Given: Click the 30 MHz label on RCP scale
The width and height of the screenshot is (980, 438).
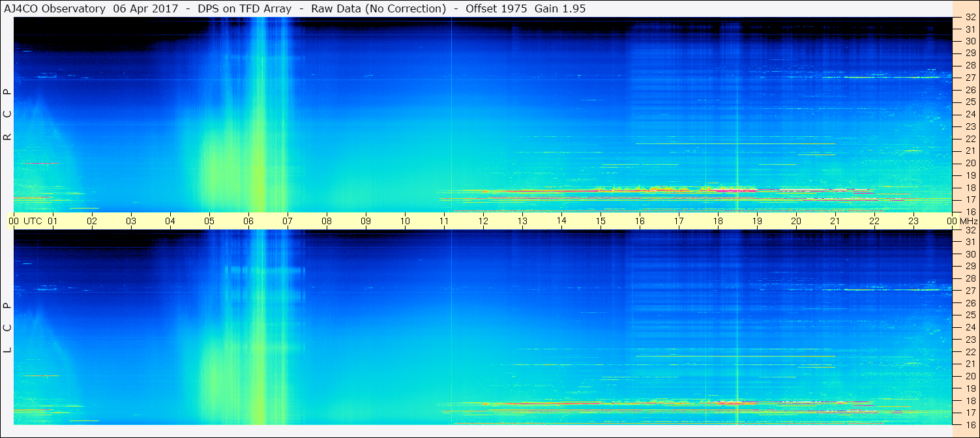Looking at the screenshot, I should coord(970,41).
